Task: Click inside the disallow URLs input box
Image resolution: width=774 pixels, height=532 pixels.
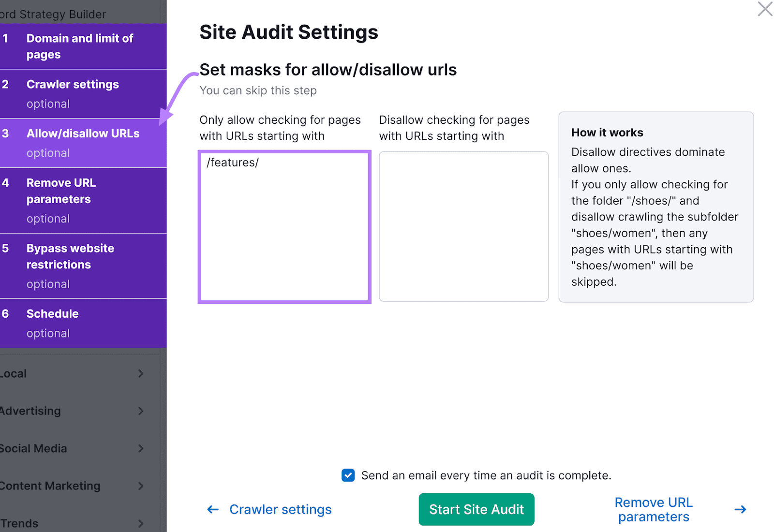Action: point(463,226)
